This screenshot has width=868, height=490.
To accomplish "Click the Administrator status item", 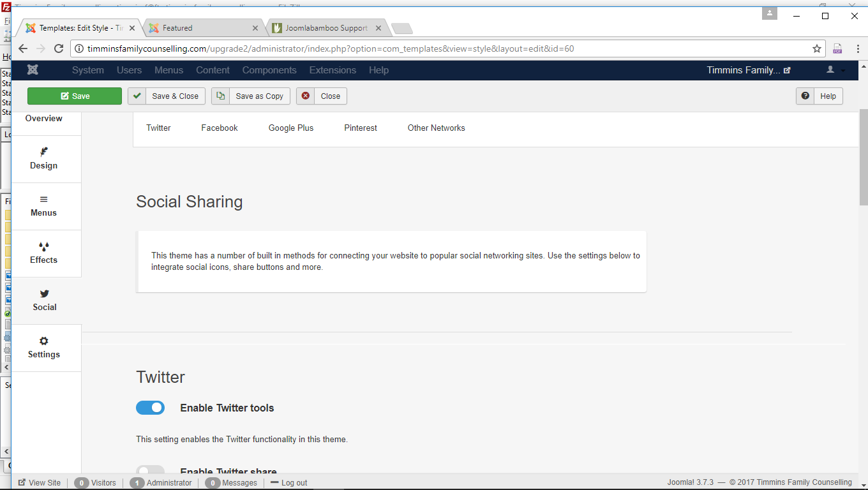I will [x=161, y=483].
